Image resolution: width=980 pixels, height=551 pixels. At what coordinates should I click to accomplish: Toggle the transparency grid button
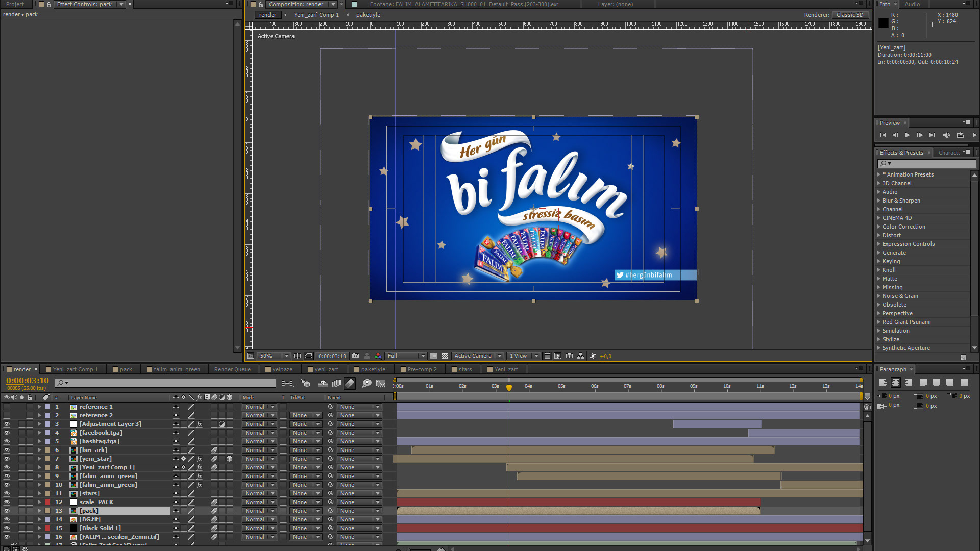tap(445, 356)
